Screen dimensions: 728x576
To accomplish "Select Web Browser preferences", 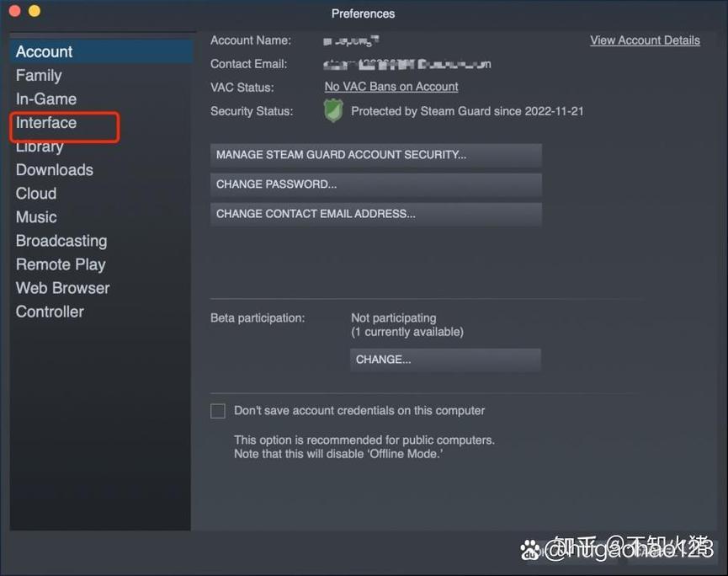I will click(63, 287).
